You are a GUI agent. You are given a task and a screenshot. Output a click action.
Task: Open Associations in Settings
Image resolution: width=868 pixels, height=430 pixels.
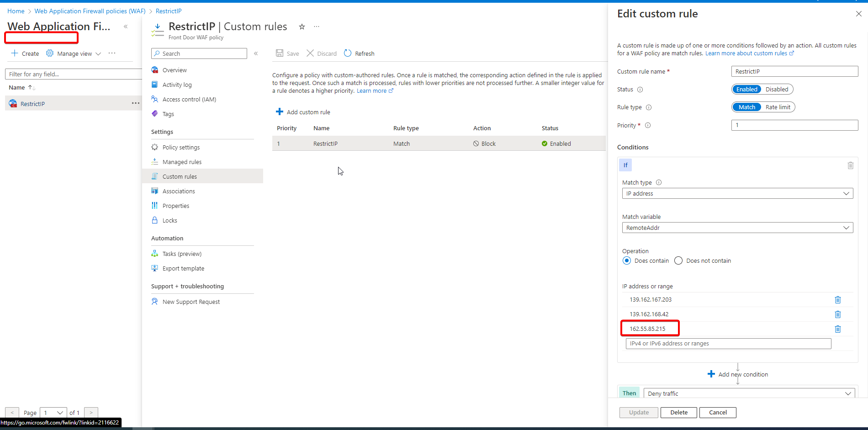179,191
